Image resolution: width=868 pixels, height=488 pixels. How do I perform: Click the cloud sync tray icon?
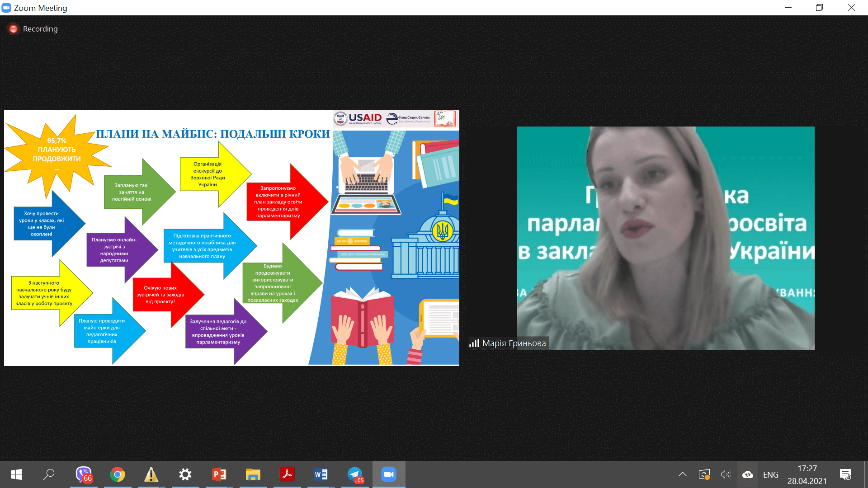(x=748, y=474)
